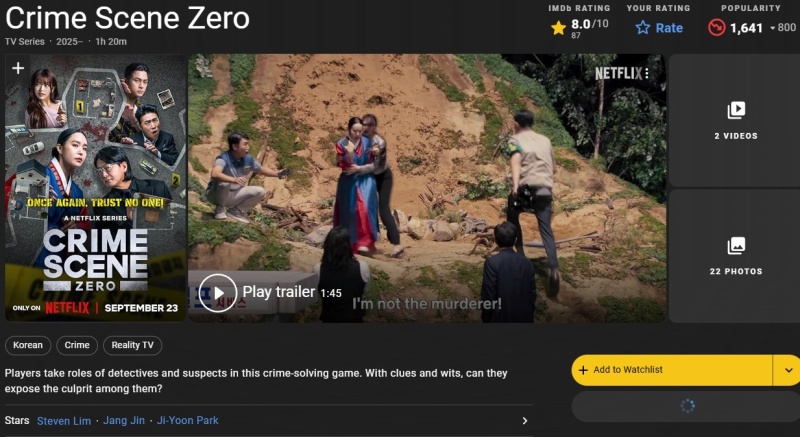The width and height of the screenshot is (800, 437).
Task: Add the series to Watchlist
Action: tap(671, 370)
